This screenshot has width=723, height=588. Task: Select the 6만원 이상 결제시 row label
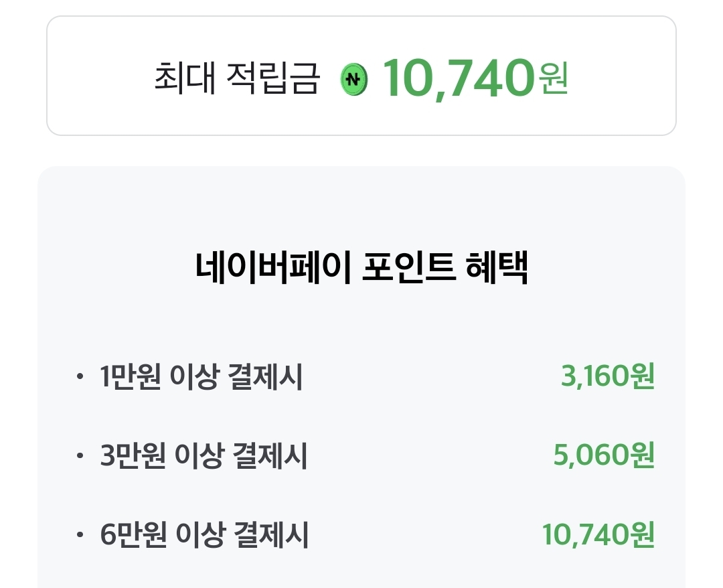click(x=204, y=536)
